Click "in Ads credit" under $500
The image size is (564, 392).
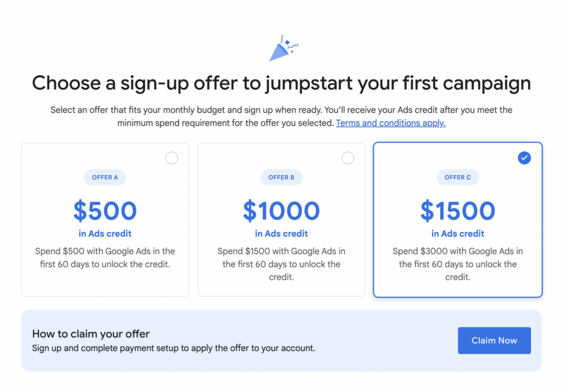pos(105,234)
